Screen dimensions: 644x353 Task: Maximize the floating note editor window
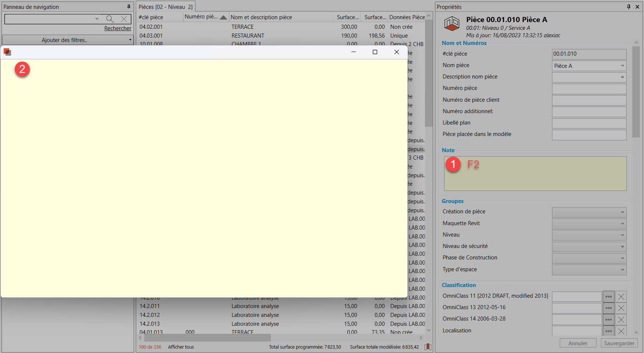tap(375, 52)
